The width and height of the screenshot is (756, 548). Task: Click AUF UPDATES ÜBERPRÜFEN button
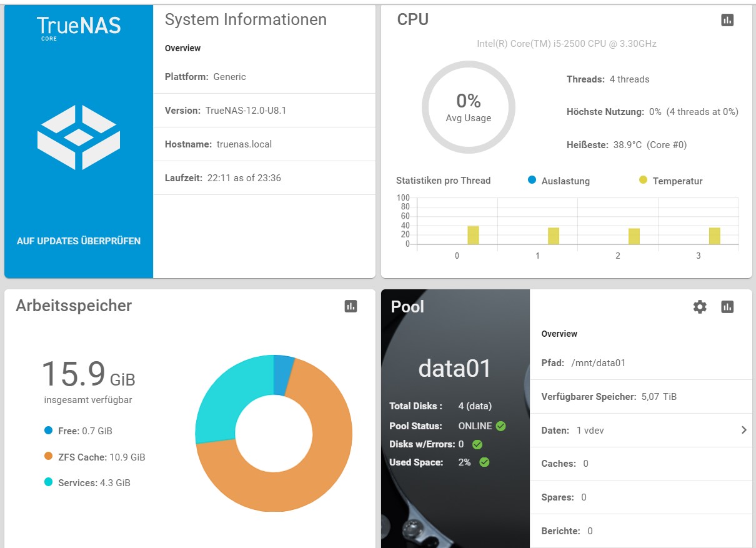coord(79,241)
